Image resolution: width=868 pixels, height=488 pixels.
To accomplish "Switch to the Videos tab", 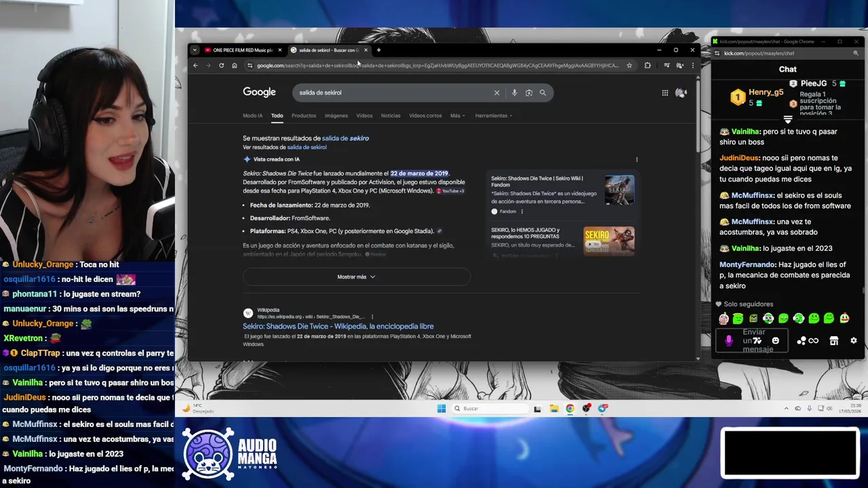I will [x=364, y=116].
